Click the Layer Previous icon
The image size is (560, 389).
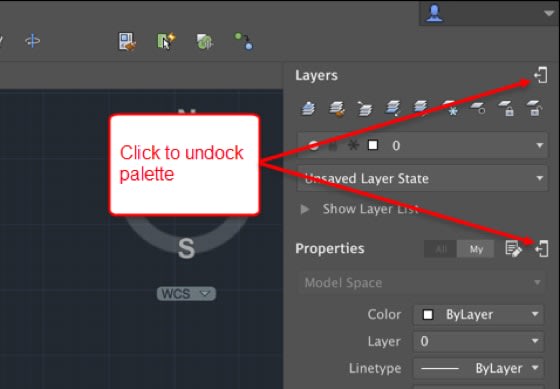[364, 109]
